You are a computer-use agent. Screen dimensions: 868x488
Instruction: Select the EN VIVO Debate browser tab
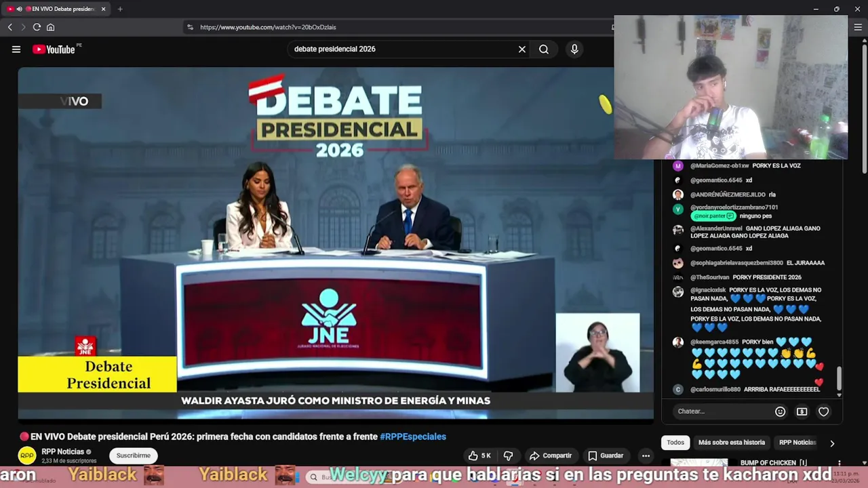click(57, 9)
